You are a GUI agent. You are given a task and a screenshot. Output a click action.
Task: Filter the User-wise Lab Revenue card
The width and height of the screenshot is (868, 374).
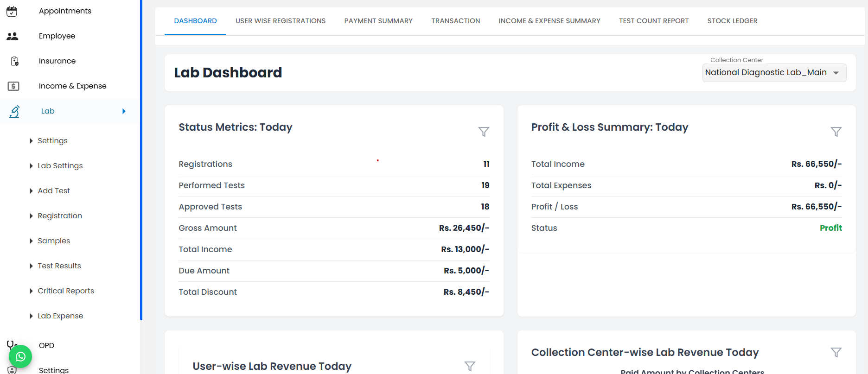pos(470,366)
